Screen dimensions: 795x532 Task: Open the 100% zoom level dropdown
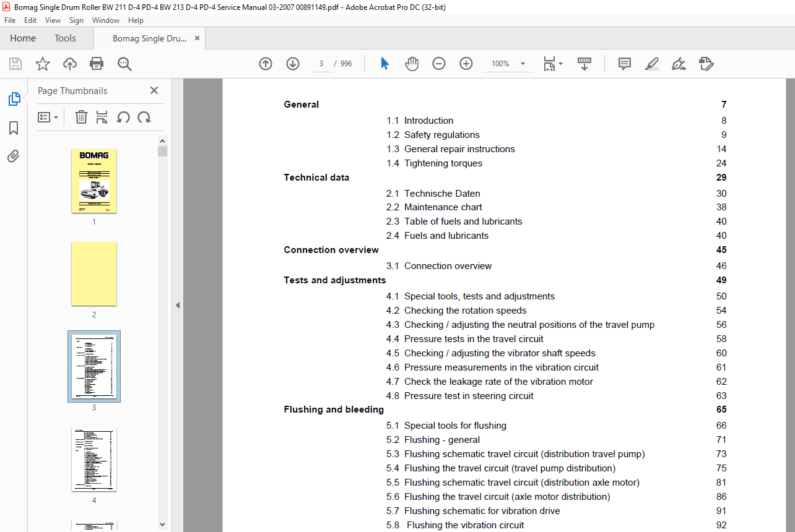point(523,64)
